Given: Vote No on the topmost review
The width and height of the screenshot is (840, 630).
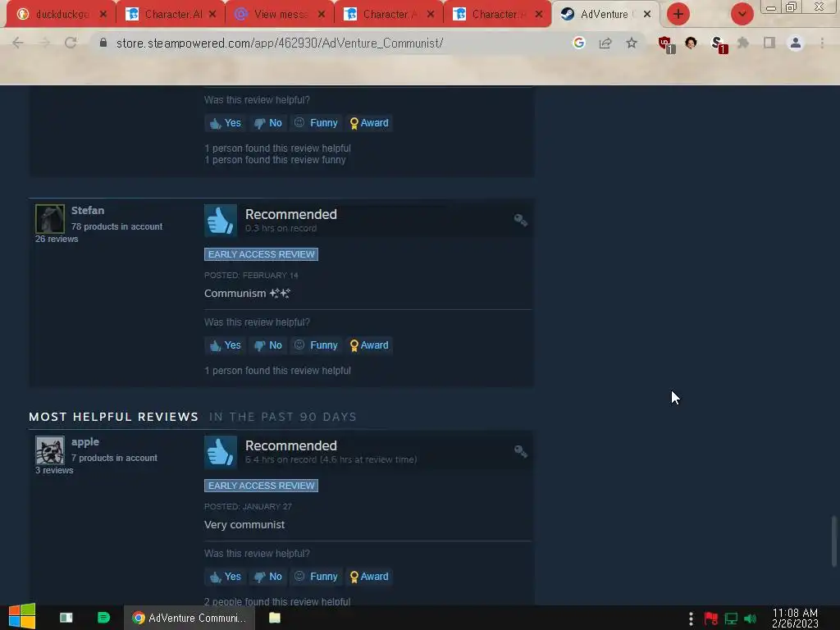Looking at the screenshot, I should [268, 123].
